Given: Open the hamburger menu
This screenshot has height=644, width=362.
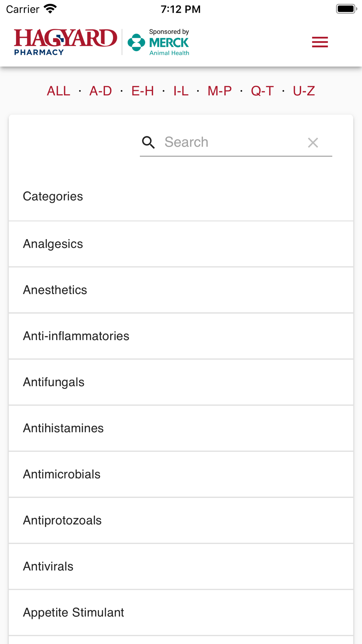Looking at the screenshot, I should click(x=320, y=42).
